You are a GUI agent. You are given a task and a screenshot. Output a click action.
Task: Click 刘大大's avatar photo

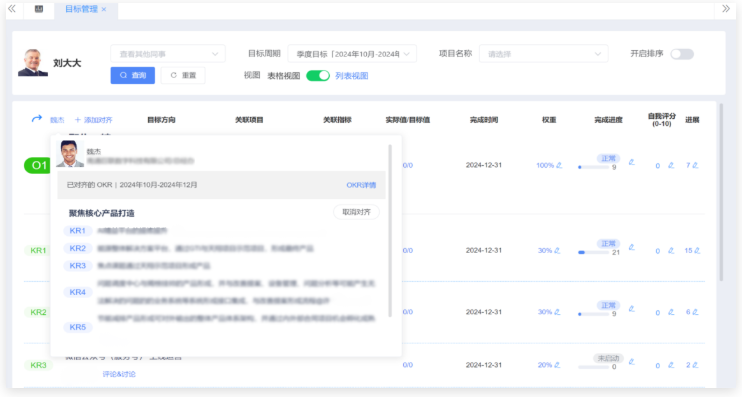coord(33,62)
